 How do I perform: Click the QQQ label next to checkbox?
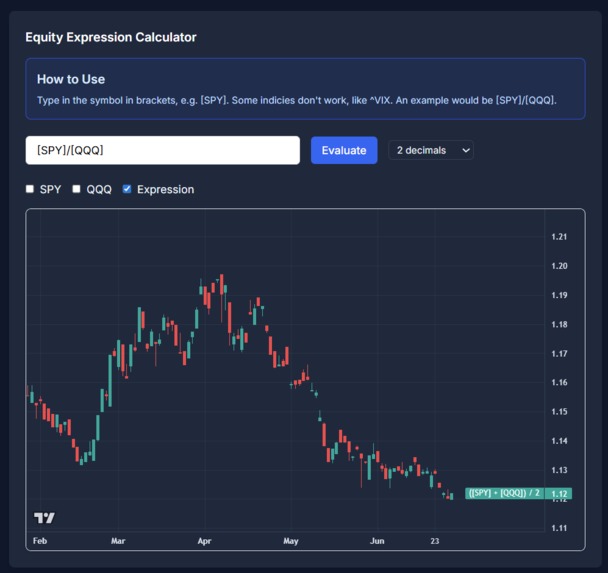point(99,189)
